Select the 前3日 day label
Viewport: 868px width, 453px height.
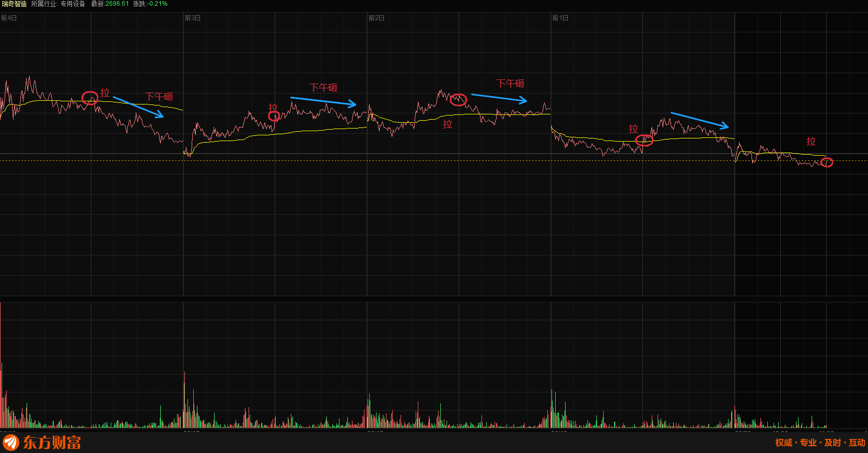tap(193, 18)
